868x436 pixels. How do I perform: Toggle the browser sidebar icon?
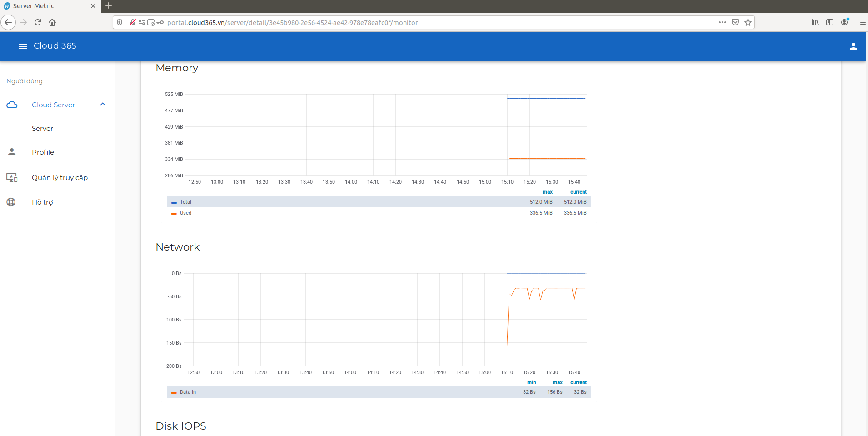[830, 22]
